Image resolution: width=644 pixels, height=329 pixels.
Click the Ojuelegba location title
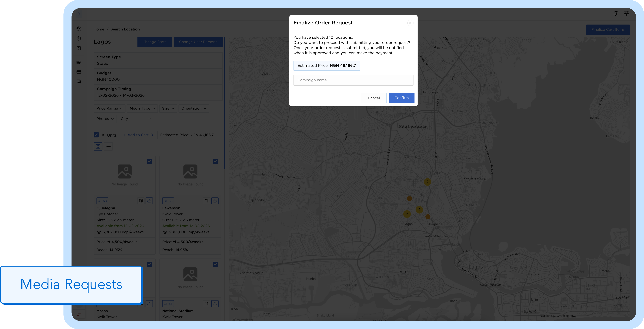[106, 208]
